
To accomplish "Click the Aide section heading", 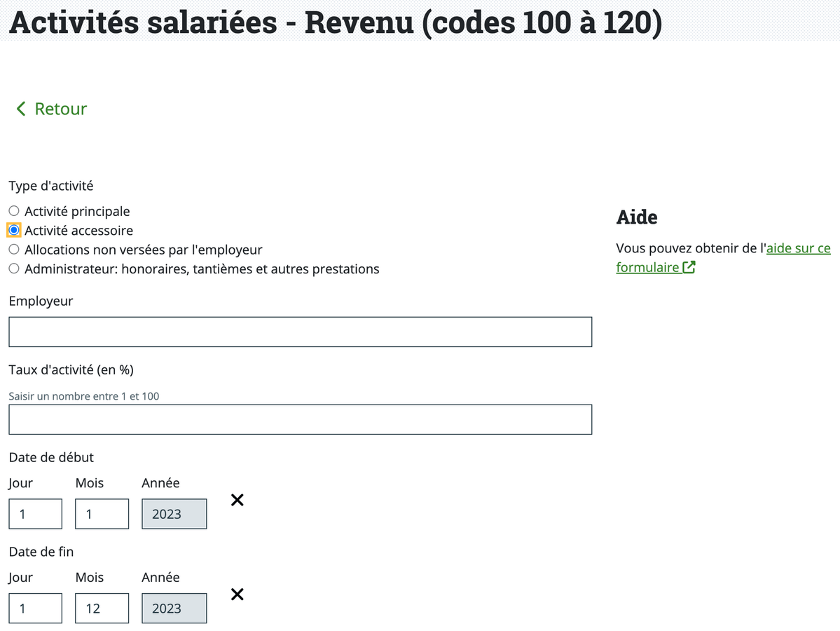I will 636,217.
